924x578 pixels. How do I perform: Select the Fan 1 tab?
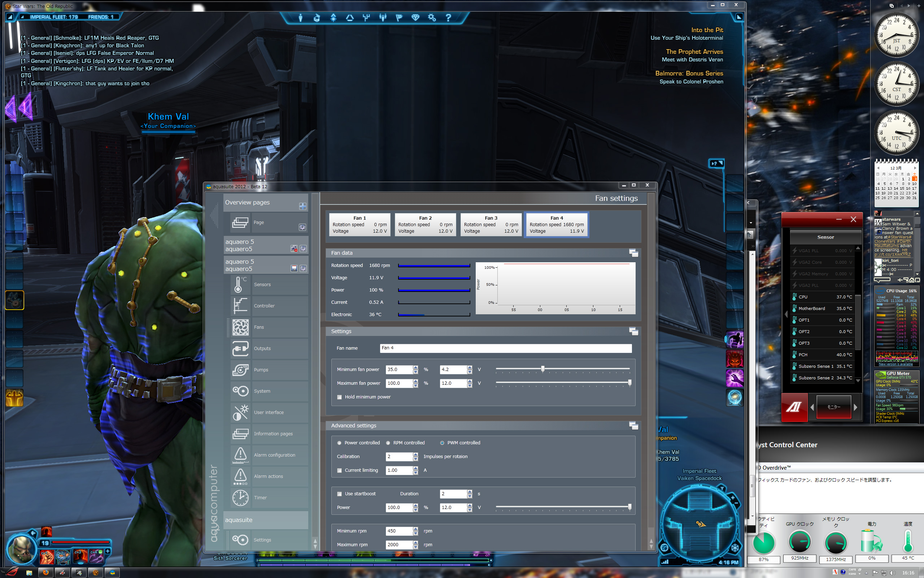click(359, 225)
